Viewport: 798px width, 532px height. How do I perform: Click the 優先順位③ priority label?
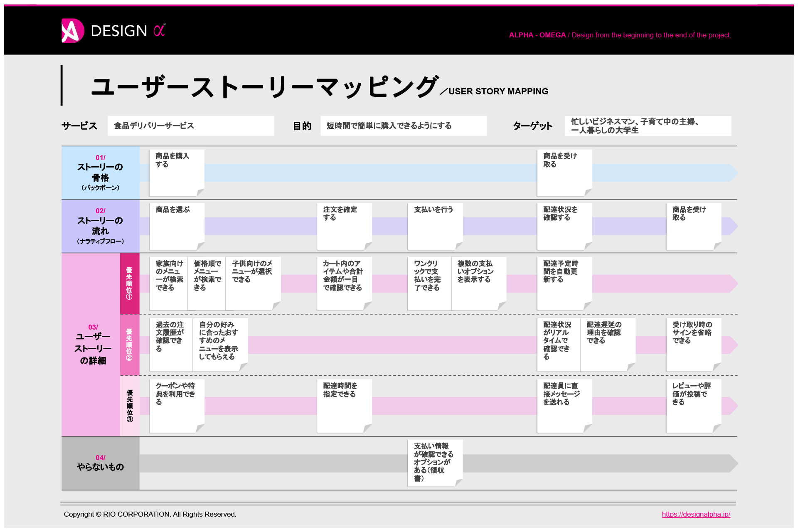point(130,406)
